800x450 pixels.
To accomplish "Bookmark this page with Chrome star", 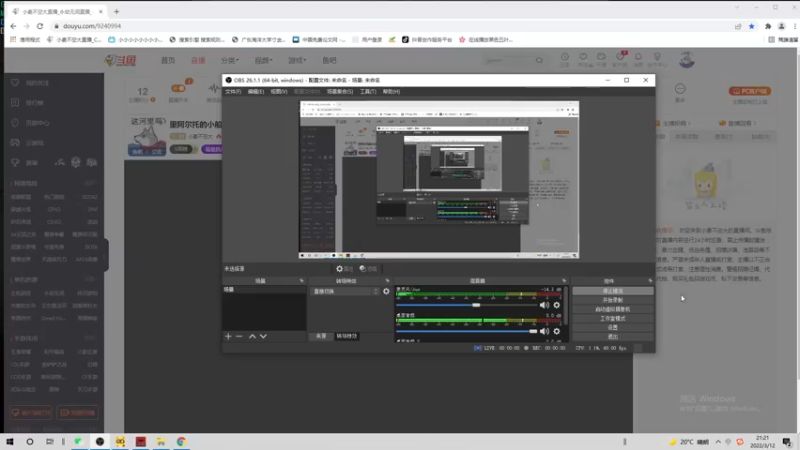I will point(752,26).
